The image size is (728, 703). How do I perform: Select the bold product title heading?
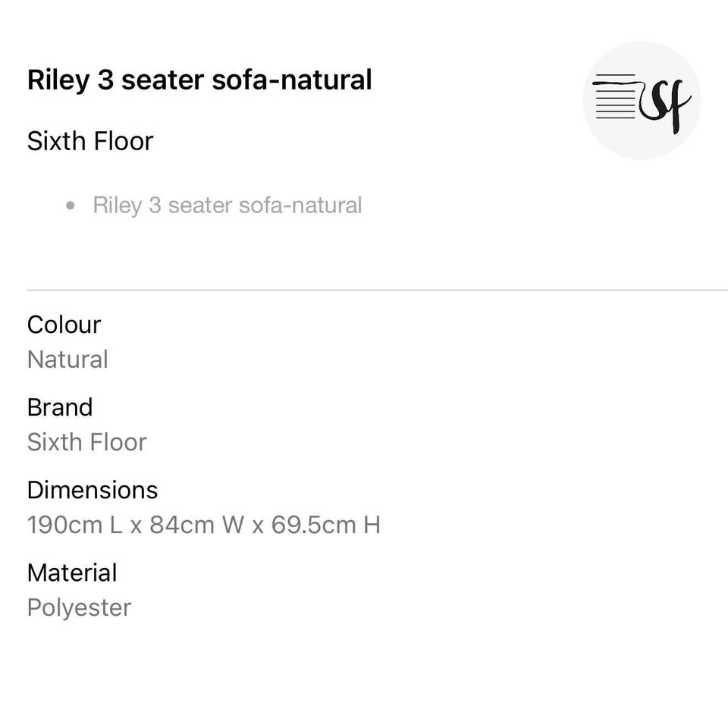point(199,80)
